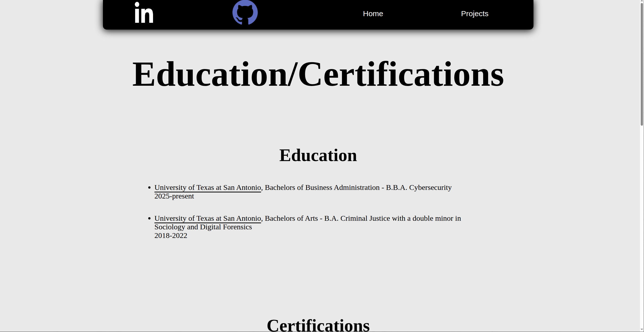Open the LinkedIn profile icon
The height and width of the screenshot is (332, 644).
[x=144, y=13]
